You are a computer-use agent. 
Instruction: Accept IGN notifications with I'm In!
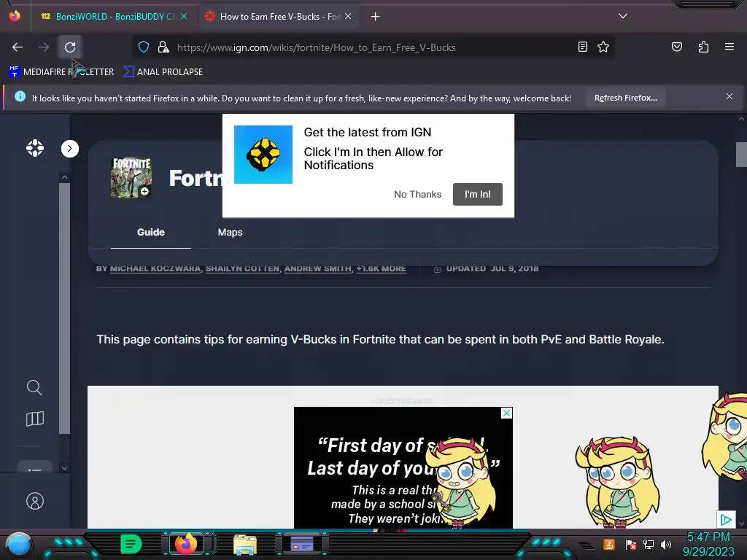(477, 194)
